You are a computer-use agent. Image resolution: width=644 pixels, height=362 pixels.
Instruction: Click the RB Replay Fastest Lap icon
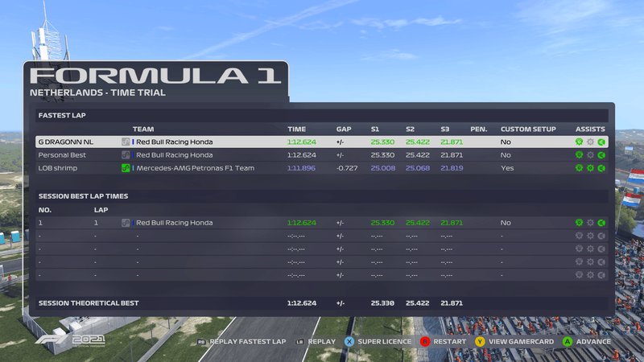point(201,342)
